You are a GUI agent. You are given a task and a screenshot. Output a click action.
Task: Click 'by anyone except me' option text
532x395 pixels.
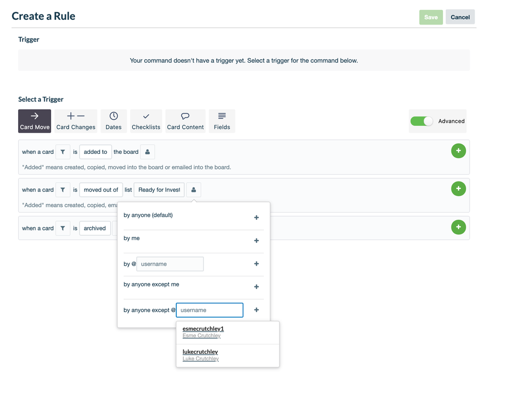point(151,284)
